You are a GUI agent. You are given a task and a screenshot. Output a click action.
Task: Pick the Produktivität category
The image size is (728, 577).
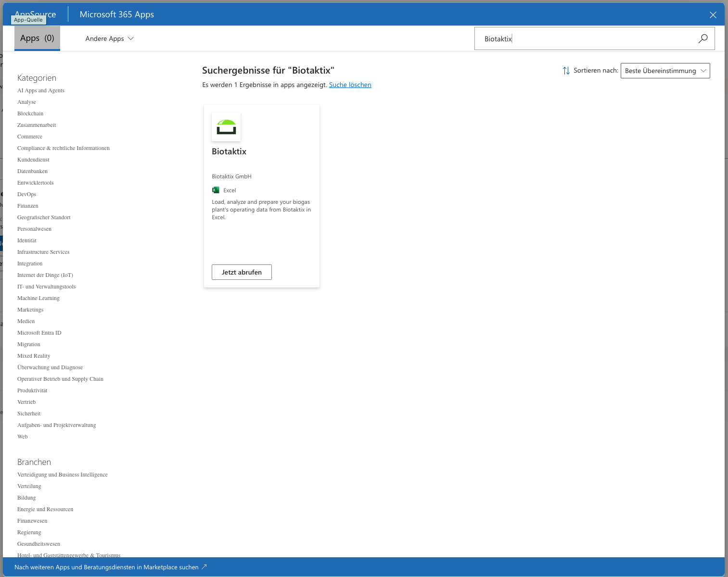point(32,390)
